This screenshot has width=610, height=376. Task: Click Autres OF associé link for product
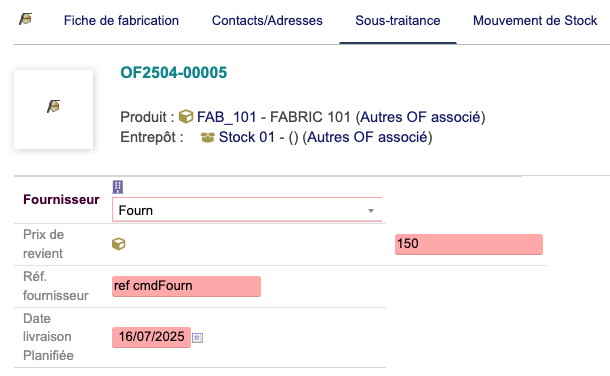point(420,117)
